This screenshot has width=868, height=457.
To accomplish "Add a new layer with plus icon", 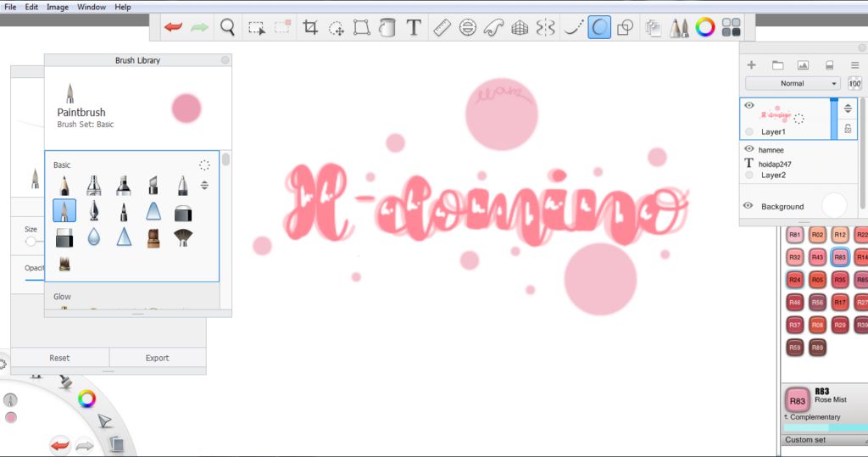I will [751, 64].
